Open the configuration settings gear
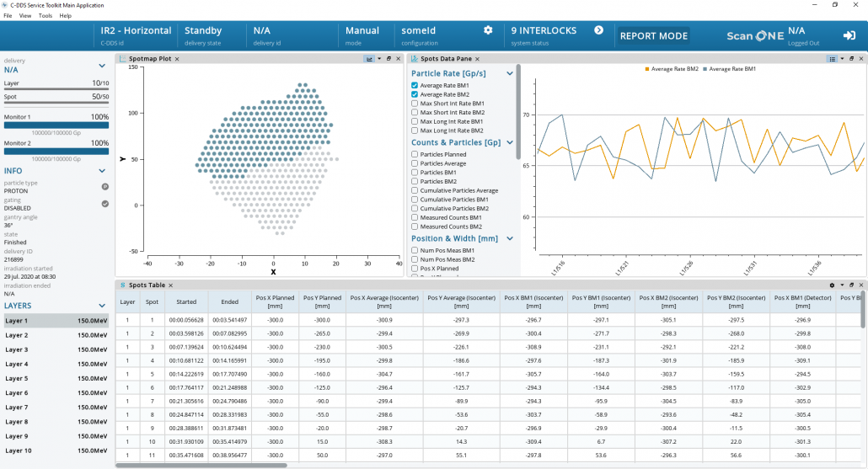 [x=487, y=30]
